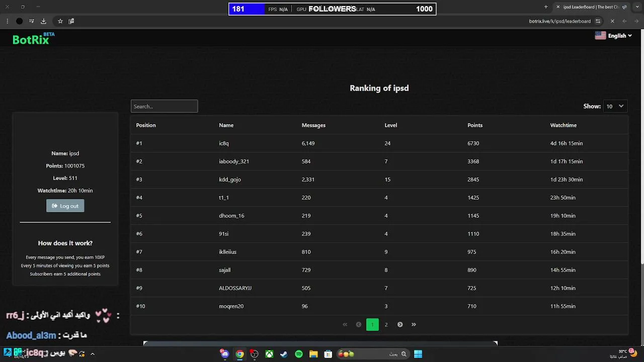Open the browser downloads icon

click(x=43, y=21)
